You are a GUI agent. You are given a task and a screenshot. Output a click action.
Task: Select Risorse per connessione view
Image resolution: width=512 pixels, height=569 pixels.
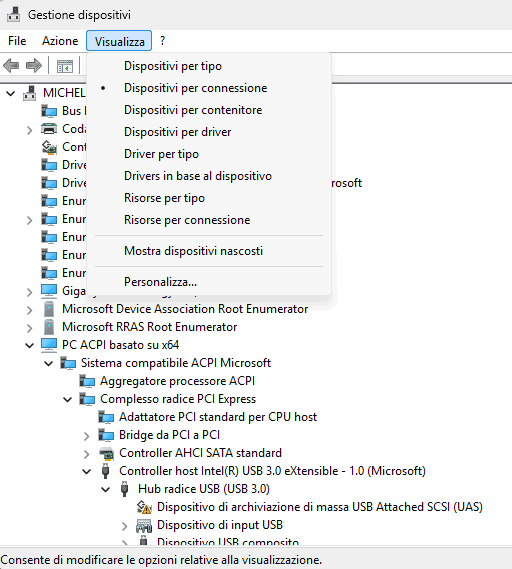click(x=209, y=220)
